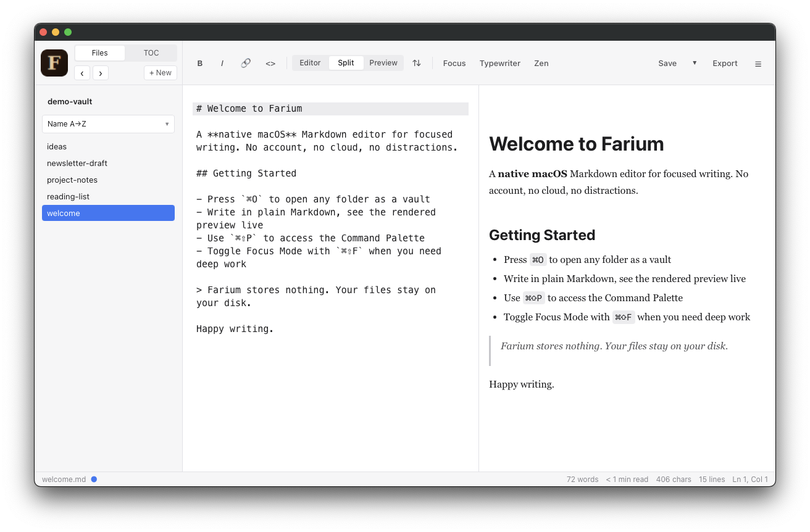This screenshot has height=532, width=810.
Task: Click the green macOS zoom window button
Action: 68,32
